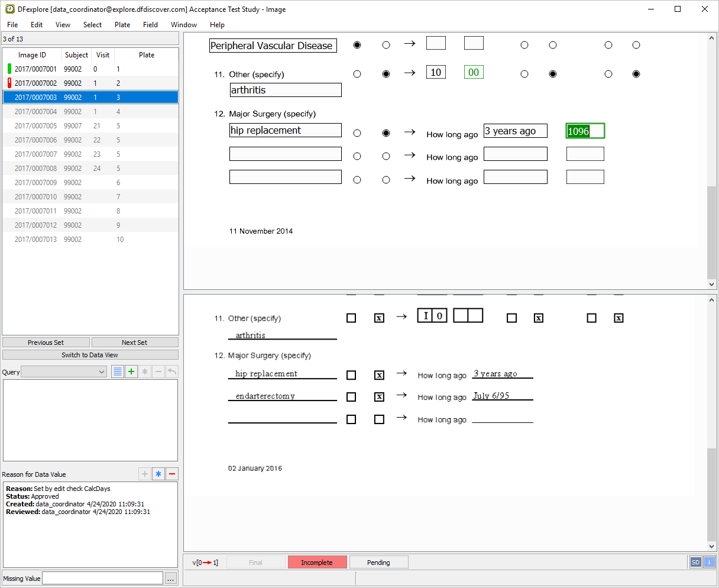The width and height of the screenshot is (719, 588).
Task: Click the blue asterisk edit reason icon
Action: point(158,474)
